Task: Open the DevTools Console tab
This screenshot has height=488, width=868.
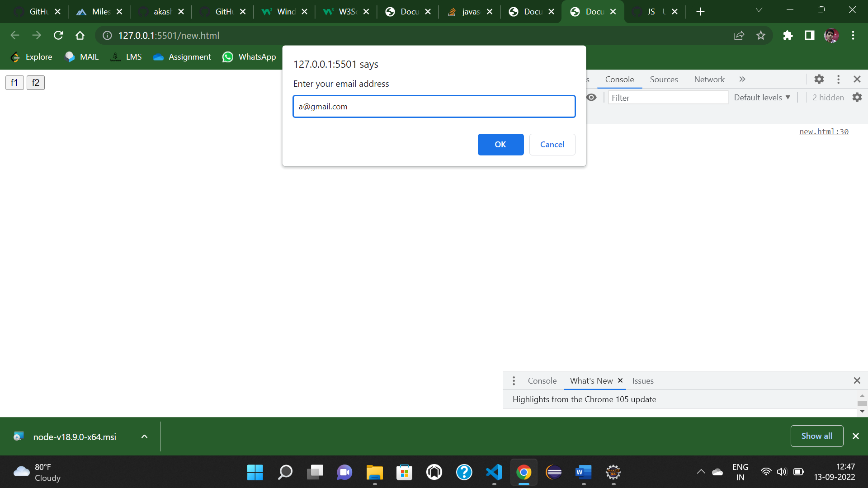Action: (619, 80)
